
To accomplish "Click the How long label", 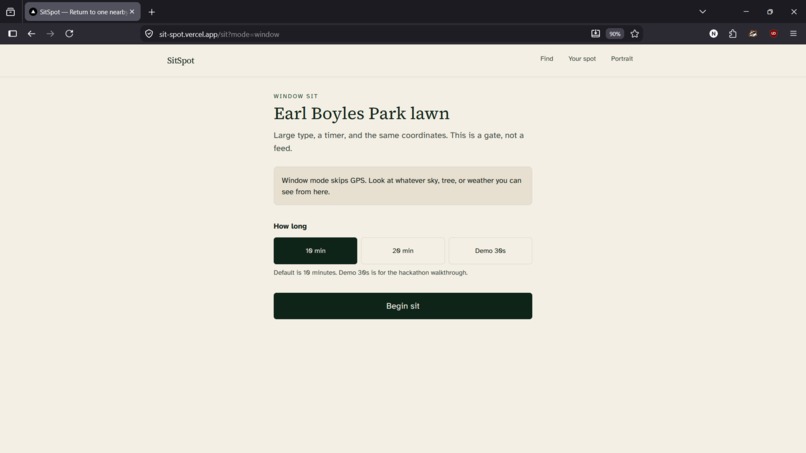I will [x=290, y=226].
